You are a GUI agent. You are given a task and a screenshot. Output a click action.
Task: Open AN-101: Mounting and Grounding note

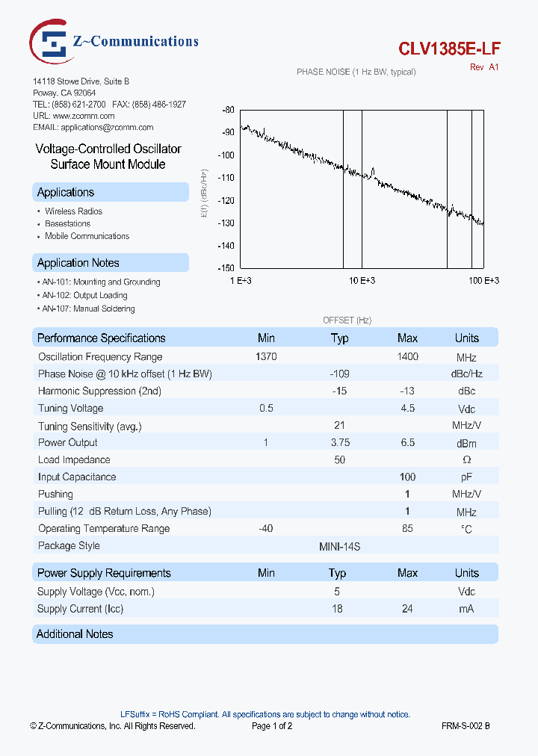[101, 282]
